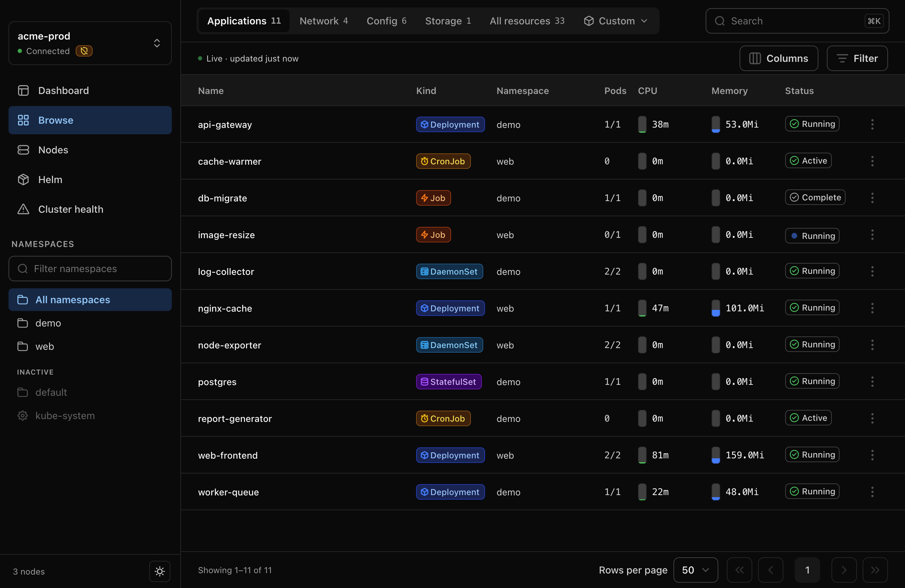The height and width of the screenshot is (588, 905).
Task: Click the Job kind badge for db-migrate
Action: (x=433, y=198)
